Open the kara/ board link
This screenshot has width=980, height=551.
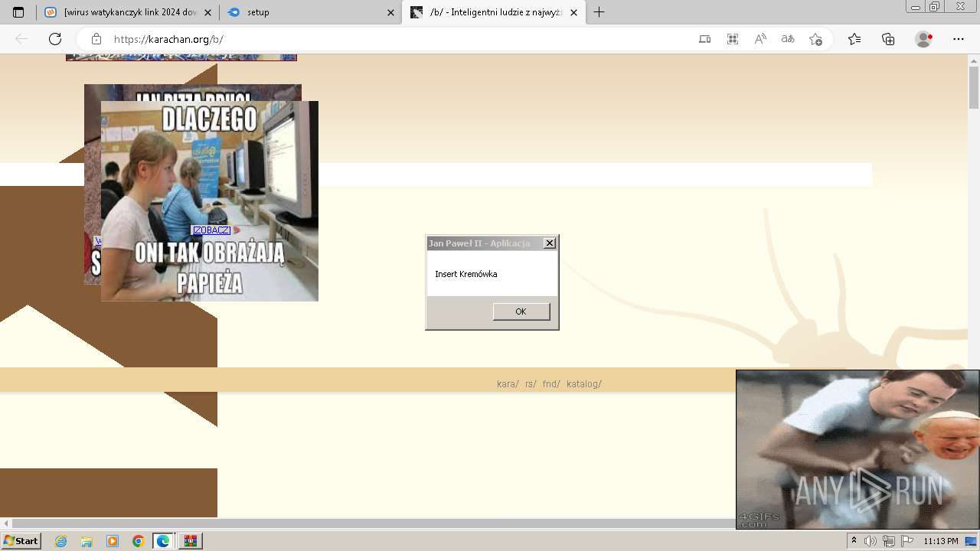tap(508, 384)
